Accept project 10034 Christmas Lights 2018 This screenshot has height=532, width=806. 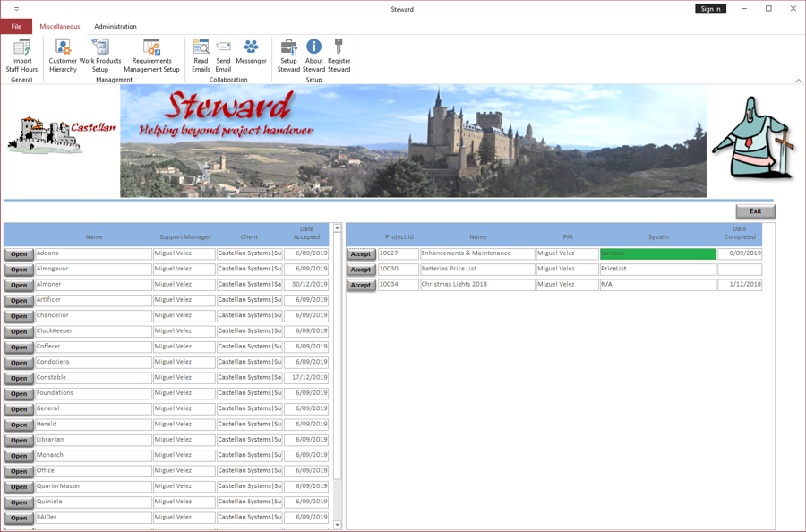point(361,285)
